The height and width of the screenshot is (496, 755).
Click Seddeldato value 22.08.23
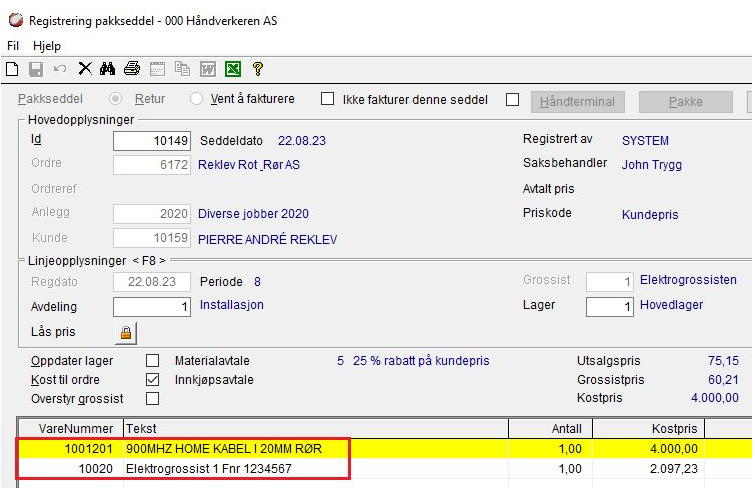pos(302,141)
